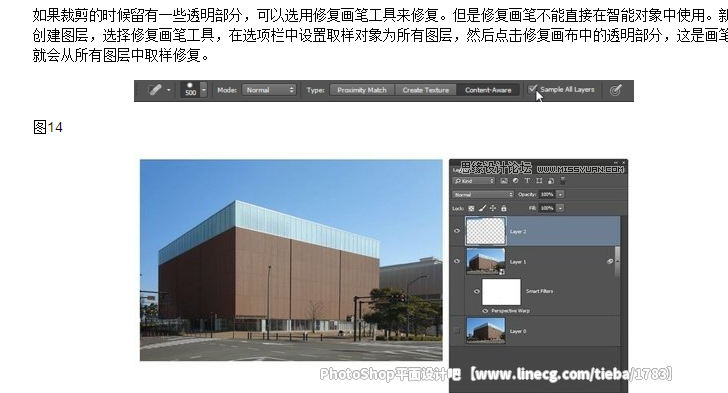Open the tool preset picker arrow
Viewport: 728px width, 393px height.
point(169,90)
